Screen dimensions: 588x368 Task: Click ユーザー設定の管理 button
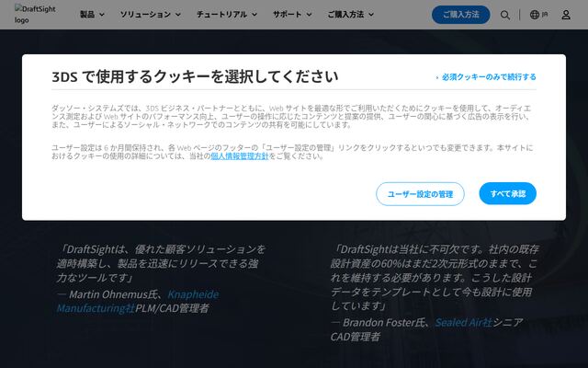point(420,194)
